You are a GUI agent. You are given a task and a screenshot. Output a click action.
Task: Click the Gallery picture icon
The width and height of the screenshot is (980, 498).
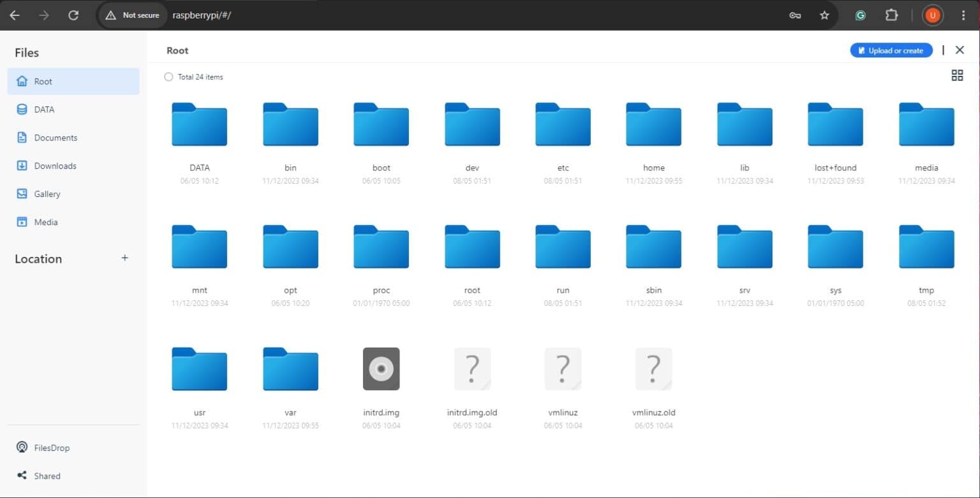(22, 193)
